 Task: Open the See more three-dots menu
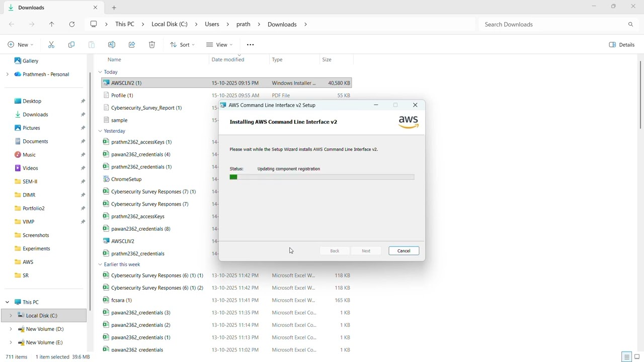pyautogui.click(x=251, y=45)
